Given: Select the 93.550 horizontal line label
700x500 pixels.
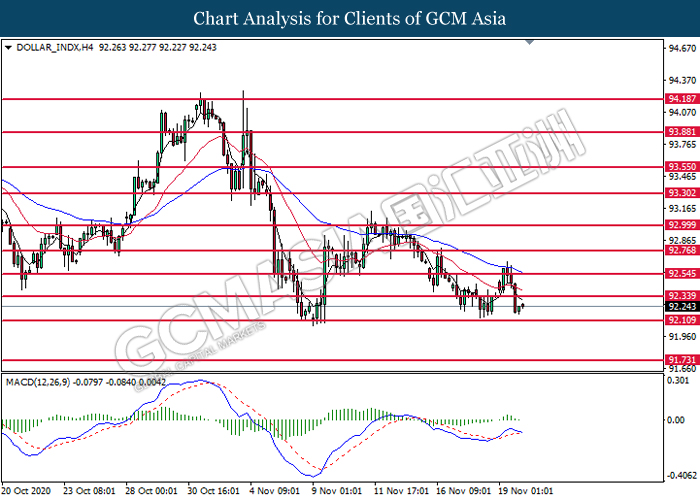Looking at the screenshot, I should pyautogui.click(x=681, y=167).
